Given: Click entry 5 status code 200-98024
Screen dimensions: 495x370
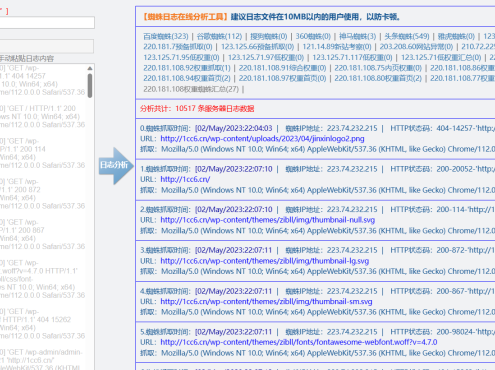Looking at the screenshot, I should click(x=455, y=332).
